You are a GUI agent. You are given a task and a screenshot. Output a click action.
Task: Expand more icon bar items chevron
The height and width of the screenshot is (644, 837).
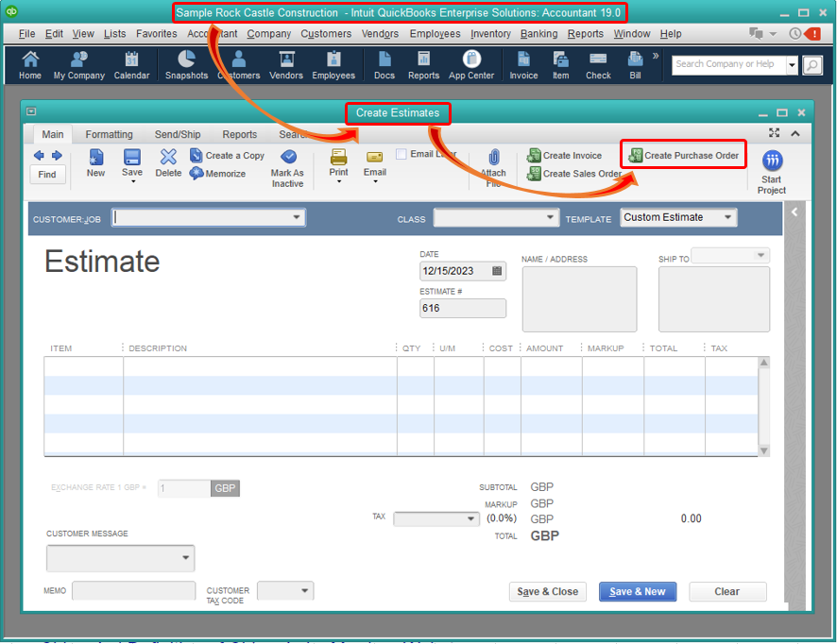(656, 56)
